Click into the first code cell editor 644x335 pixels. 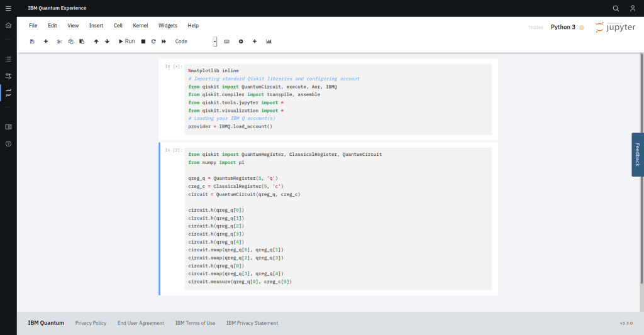(x=338, y=99)
